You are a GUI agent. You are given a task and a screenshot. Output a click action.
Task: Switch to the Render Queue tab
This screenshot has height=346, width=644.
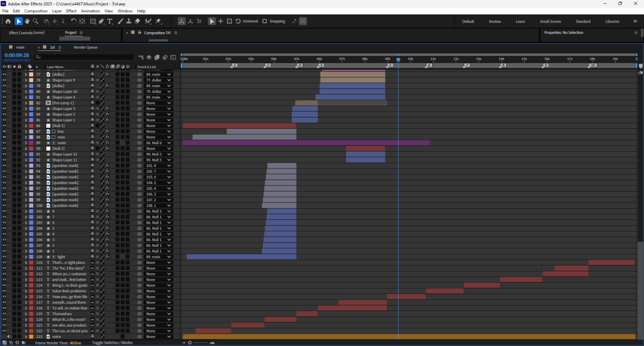coord(85,47)
